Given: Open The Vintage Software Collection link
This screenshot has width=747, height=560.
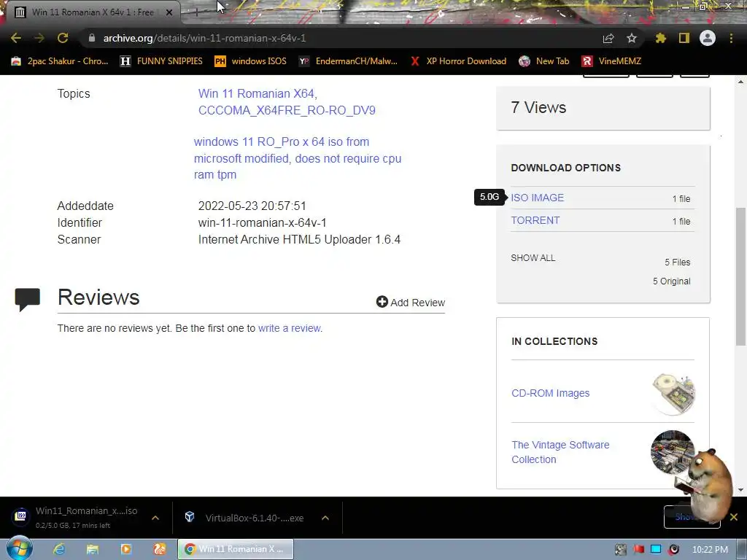Looking at the screenshot, I should pos(560,452).
